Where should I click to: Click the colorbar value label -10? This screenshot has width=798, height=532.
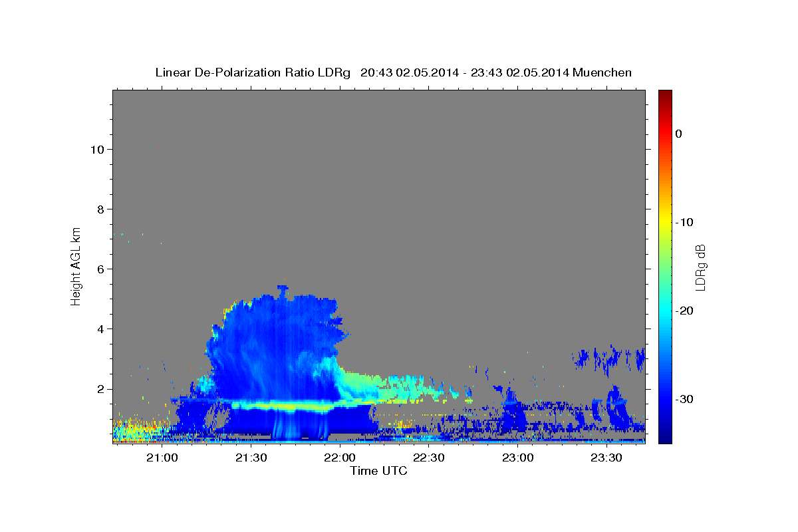tap(684, 222)
